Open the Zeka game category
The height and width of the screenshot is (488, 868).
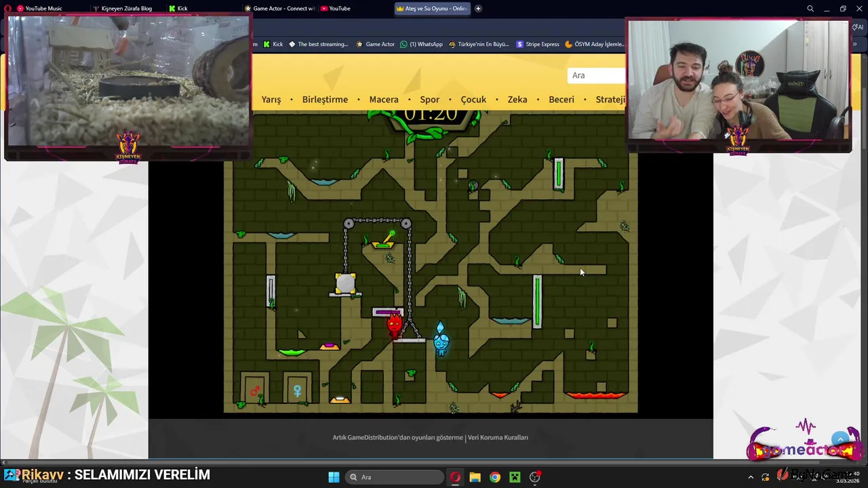[x=517, y=100]
